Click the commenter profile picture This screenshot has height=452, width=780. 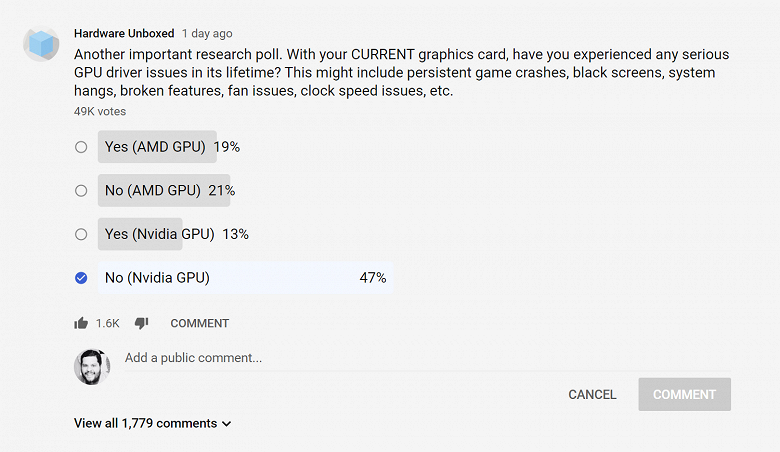pos(92,366)
